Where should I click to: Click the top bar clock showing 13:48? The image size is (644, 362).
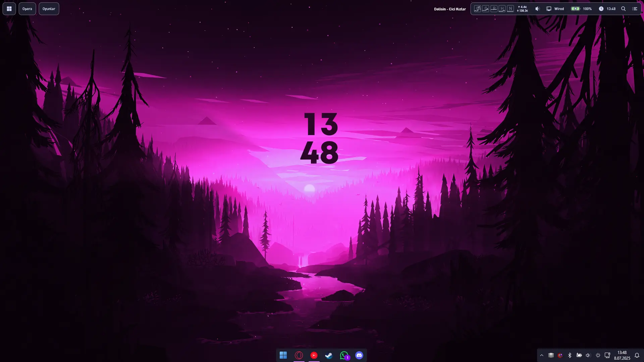(x=607, y=9)
